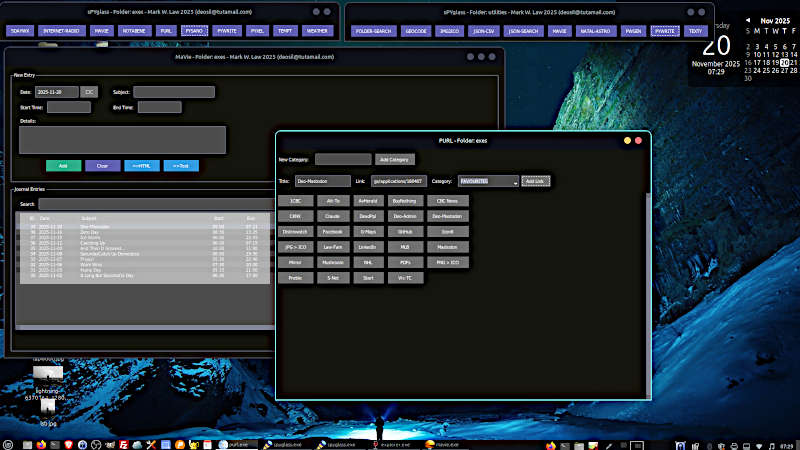Click the Add Link button in PURL

535,181
